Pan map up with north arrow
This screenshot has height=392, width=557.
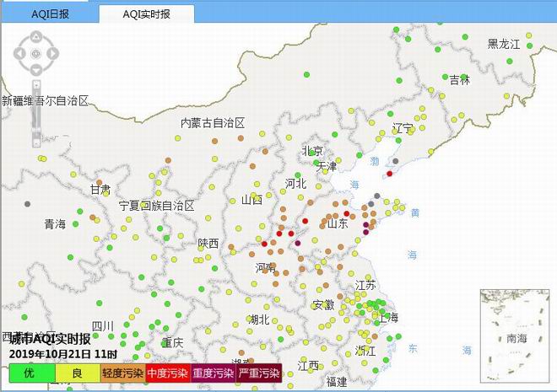pos(35,38)
